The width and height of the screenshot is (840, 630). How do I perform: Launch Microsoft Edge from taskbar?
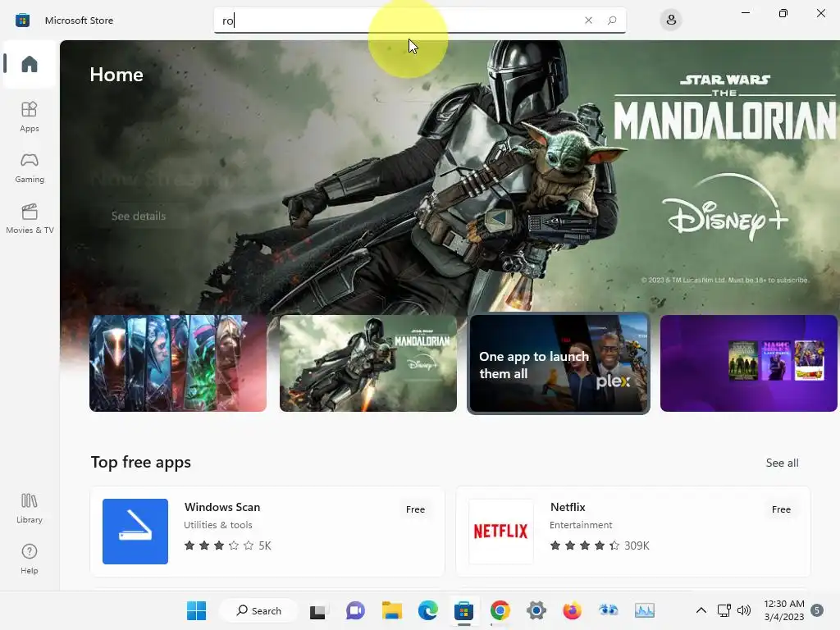tap(428, 610)
